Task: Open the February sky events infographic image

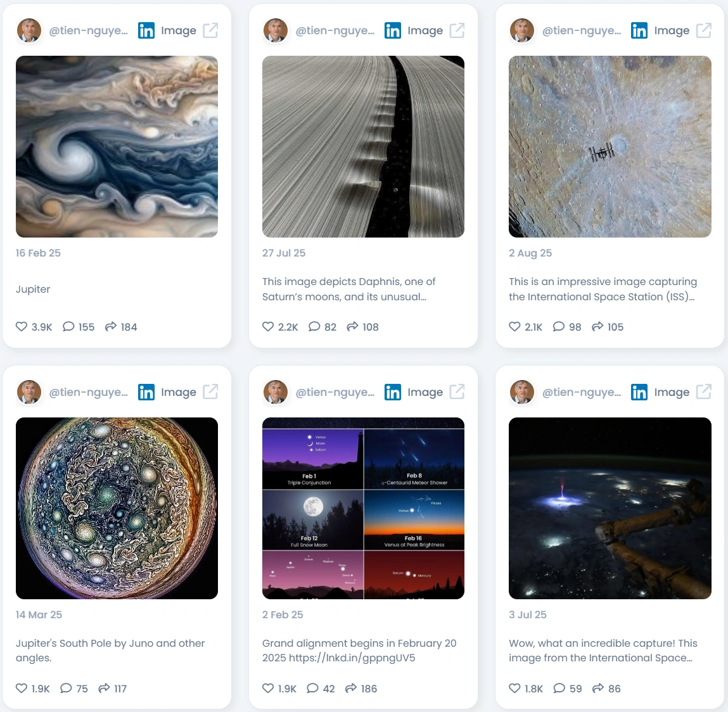Action: (x=363, y=508)
